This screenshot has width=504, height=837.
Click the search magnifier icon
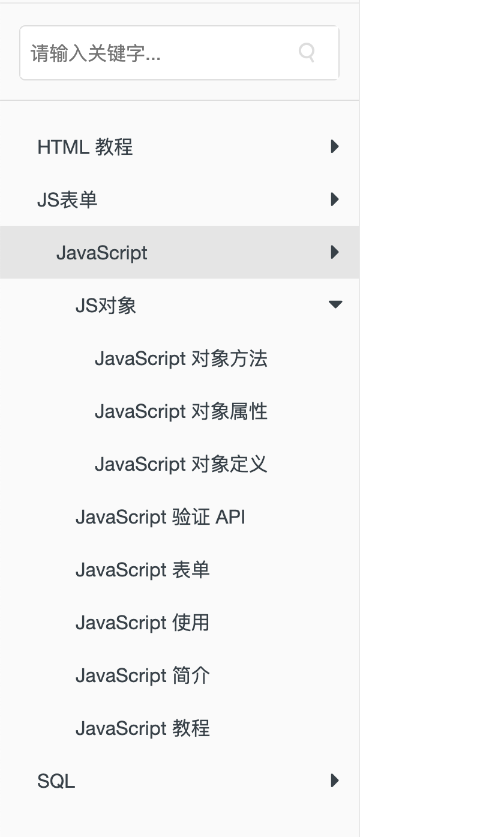pos(307,53)
